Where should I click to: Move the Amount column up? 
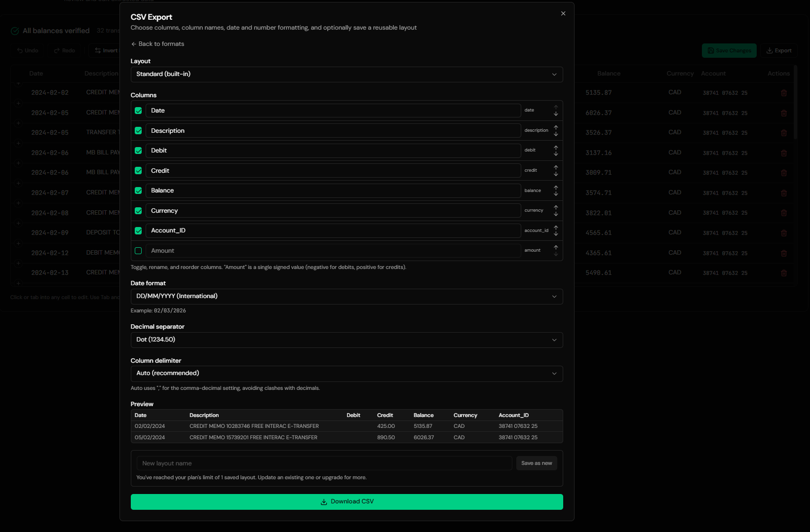point(556,247)
